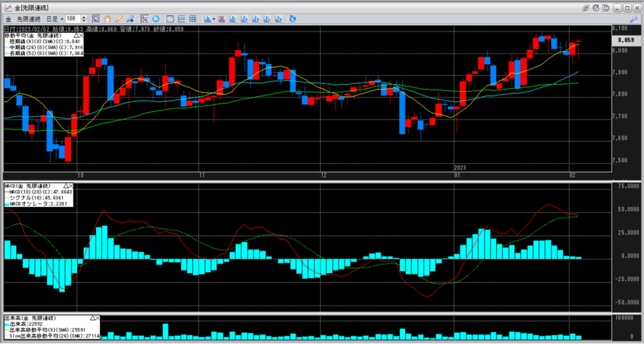The width and height of the screenshot is (644, 344).
Task: Open the chart type indicator dropdown arrow
Action: pos(214,19)
